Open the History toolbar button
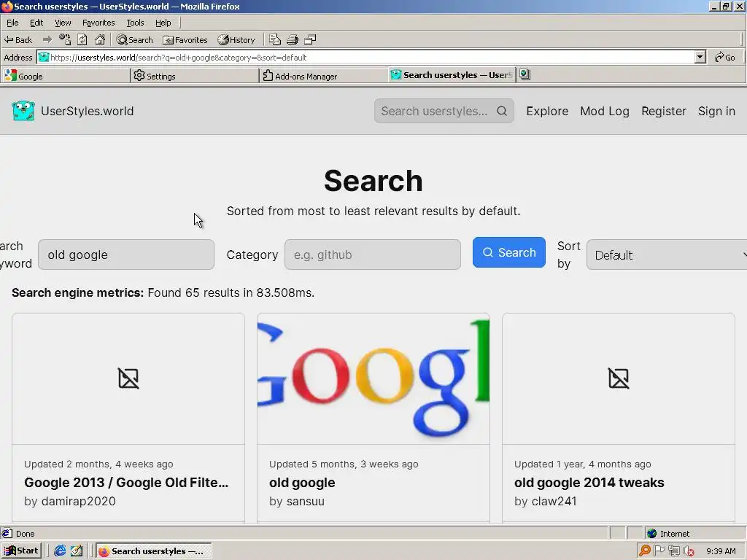 236,40
